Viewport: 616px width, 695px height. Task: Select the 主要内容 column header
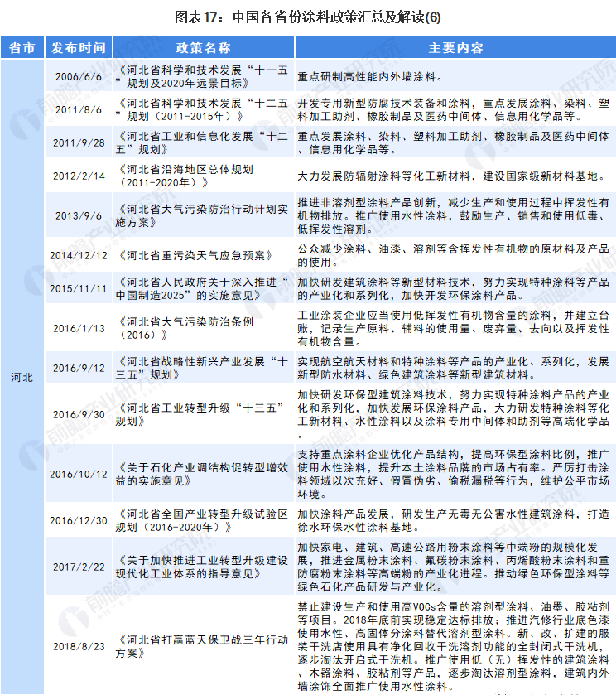click(x=455, y=48)
